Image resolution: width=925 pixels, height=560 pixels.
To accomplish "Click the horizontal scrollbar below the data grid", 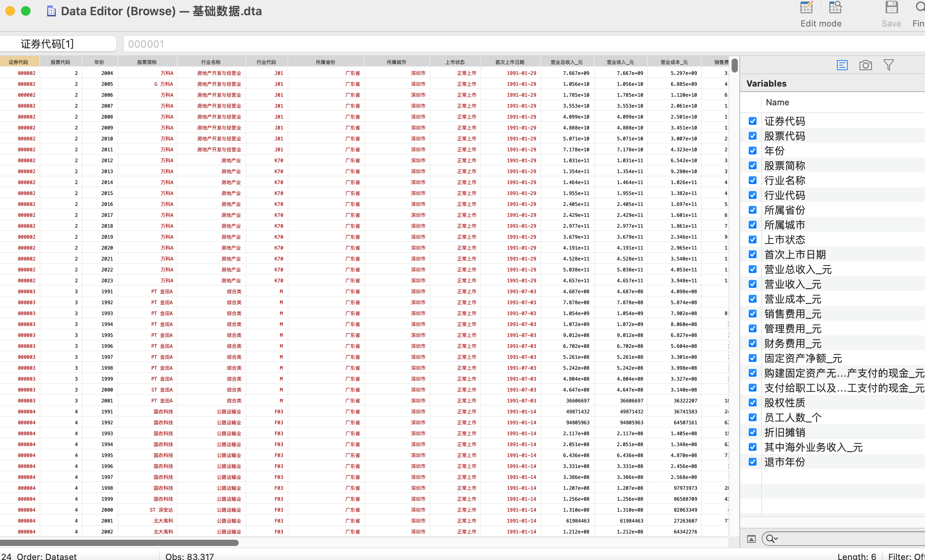I will click(x=119, y=543).
